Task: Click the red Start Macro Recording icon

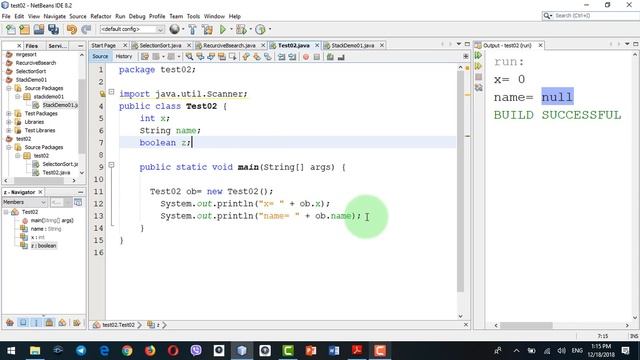Action: (306, 57)
